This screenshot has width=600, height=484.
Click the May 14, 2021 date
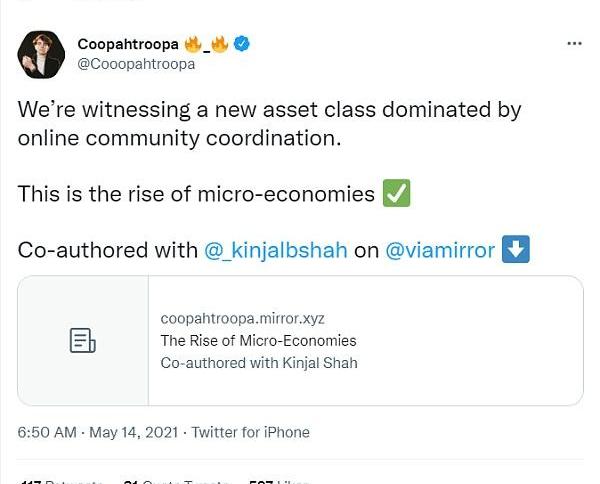(x=133, y=433)
